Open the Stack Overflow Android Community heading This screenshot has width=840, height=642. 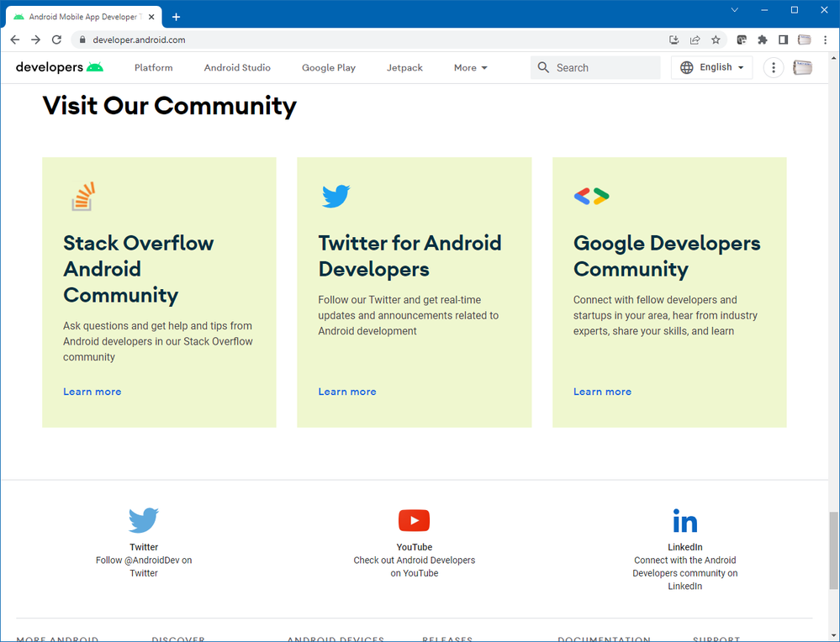(138, 269)
